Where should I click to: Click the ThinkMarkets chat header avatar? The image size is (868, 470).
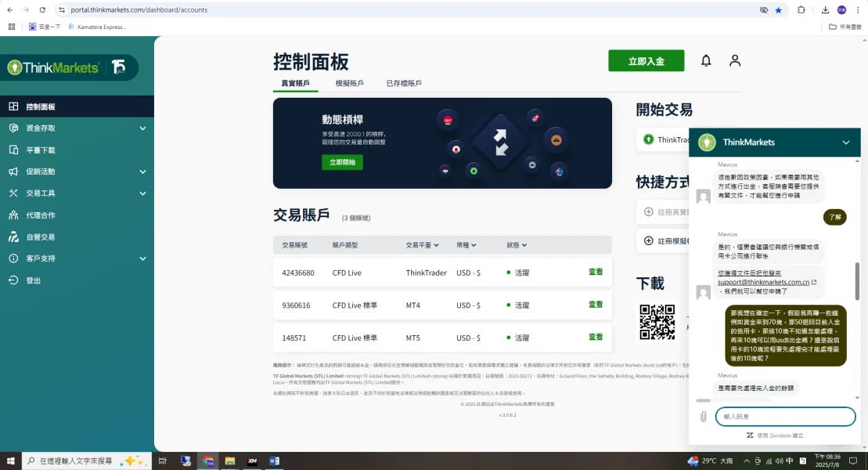[x=707, y=143]
